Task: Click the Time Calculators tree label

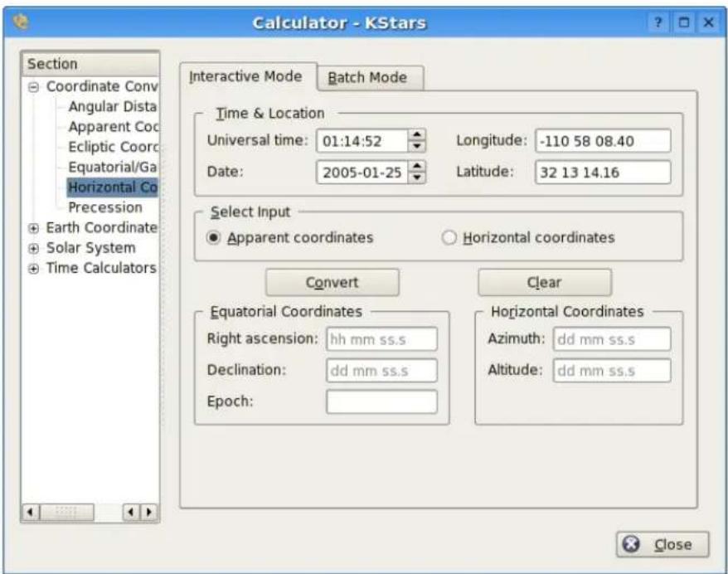Action: tap(101, 269)
